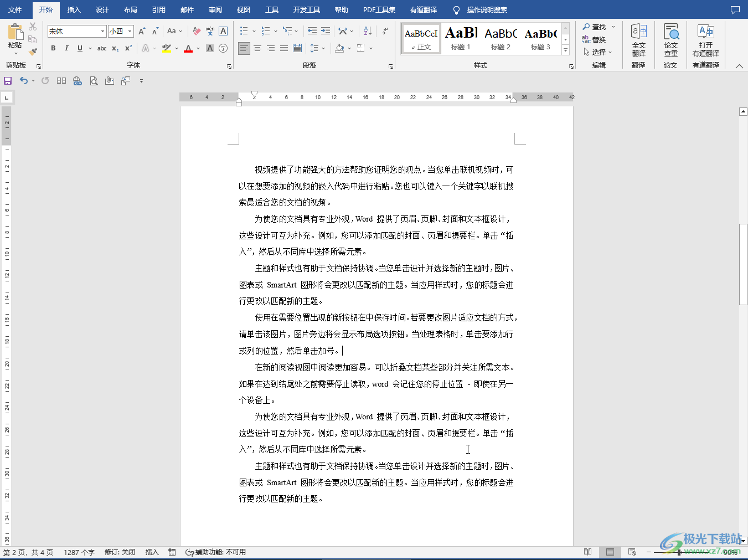This screenshot has width=748, height=560.
Task: Switch to the 插入 insert tab
Action: (74, 9)
